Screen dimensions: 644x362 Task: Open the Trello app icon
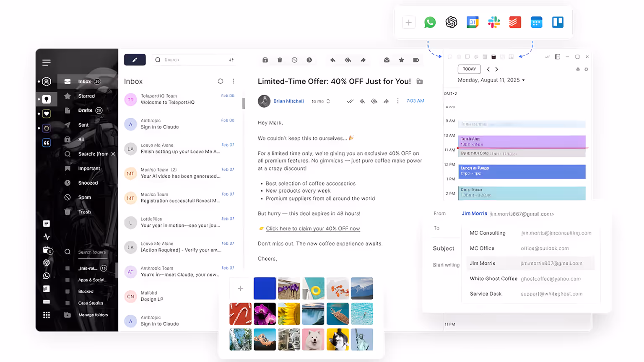(x=558, y=22)
